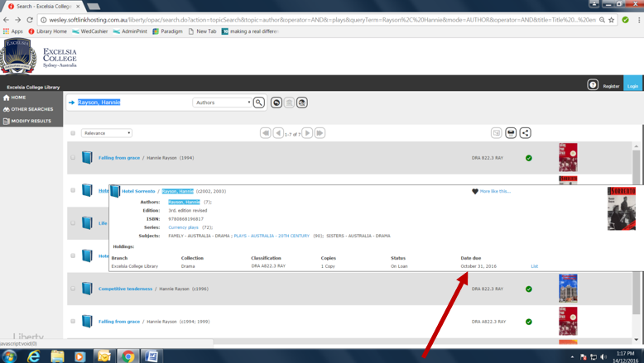Open media player from taskbar
The width and height of the screenshot is (644, 363).
[80, 356]
